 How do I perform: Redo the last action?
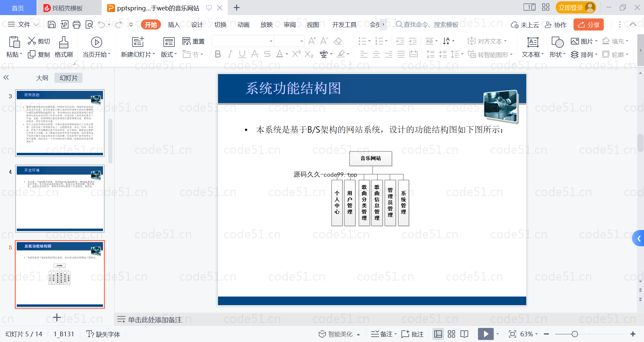point(119,24)
